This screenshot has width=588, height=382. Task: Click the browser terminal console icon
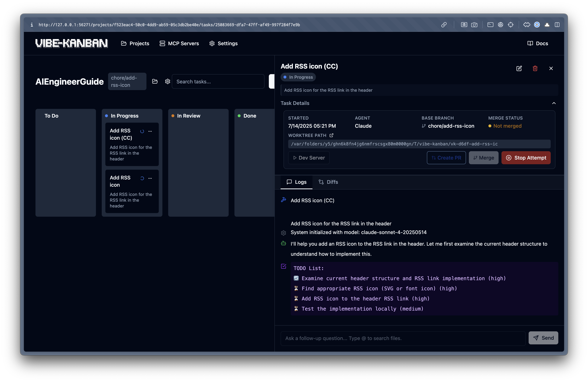[490, 25]
